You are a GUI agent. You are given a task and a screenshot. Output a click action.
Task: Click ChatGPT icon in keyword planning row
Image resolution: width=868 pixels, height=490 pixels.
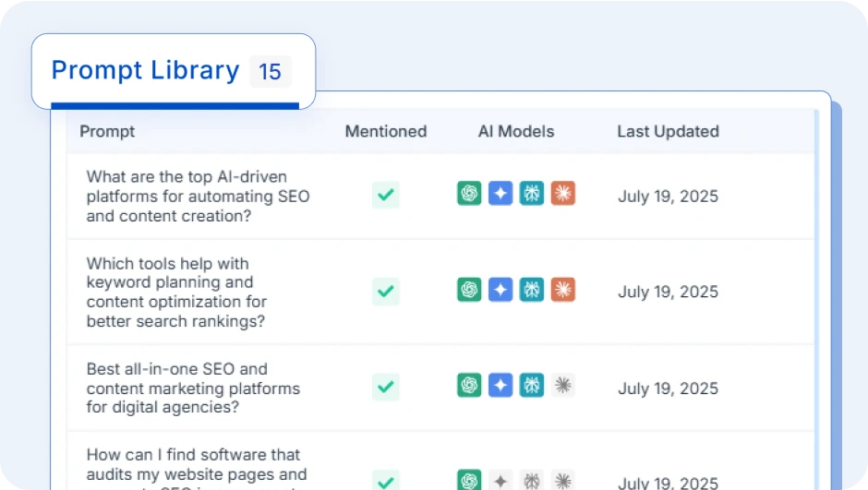click(469, 290)
